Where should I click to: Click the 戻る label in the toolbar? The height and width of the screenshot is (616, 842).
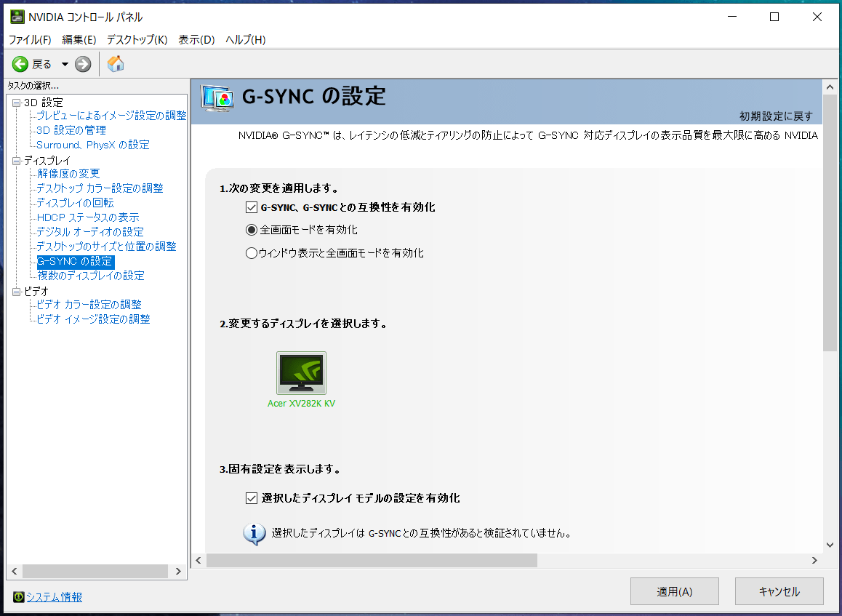click(42, 65)
